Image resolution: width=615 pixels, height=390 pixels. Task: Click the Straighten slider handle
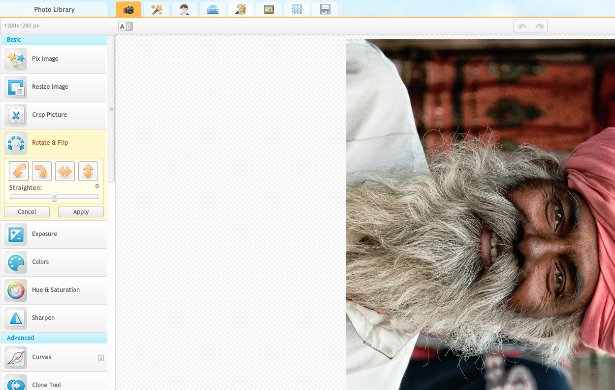click(54, 197)
